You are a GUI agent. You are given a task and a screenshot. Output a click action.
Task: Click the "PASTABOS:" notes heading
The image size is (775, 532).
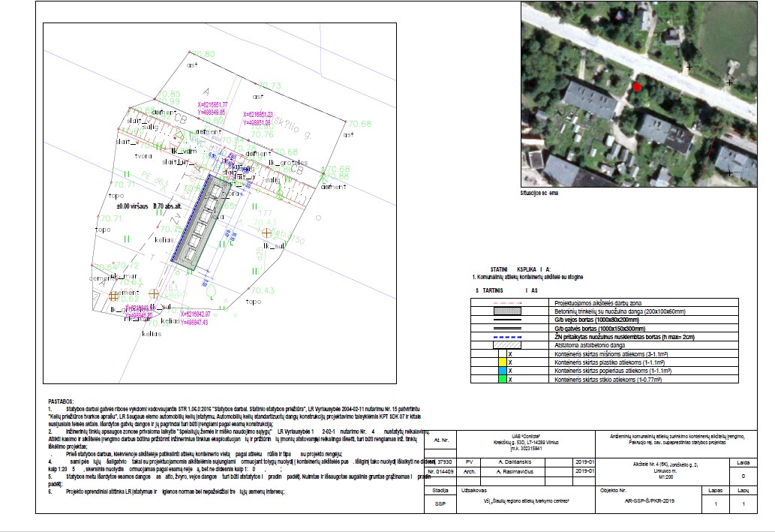pos(61,401)
